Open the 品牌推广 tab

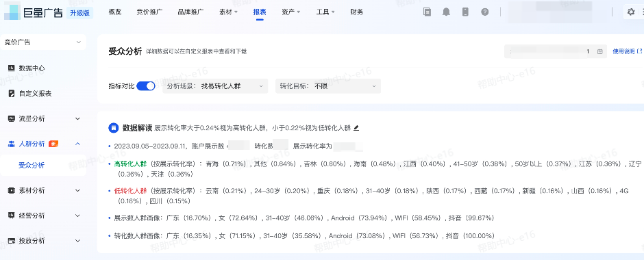tap(191, 12)
